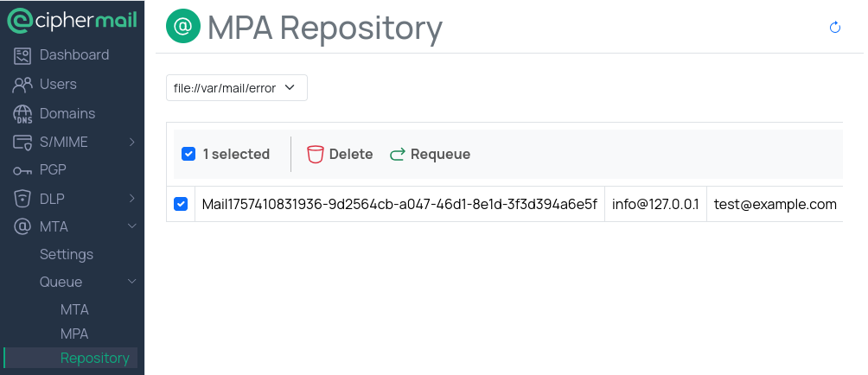Click the Domains DNS globe icon

22,114
